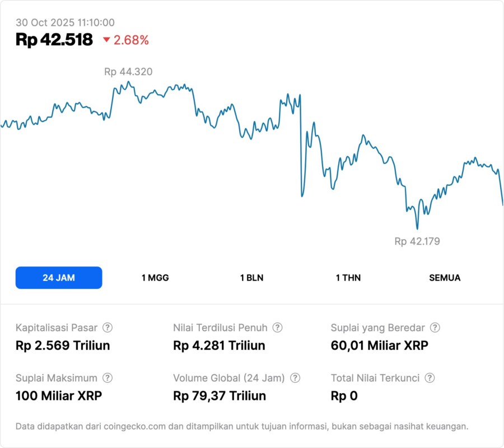Screen dimensions: 504x448
Task: Click question mark next to Suplai Maksimum
Action: 108,378
